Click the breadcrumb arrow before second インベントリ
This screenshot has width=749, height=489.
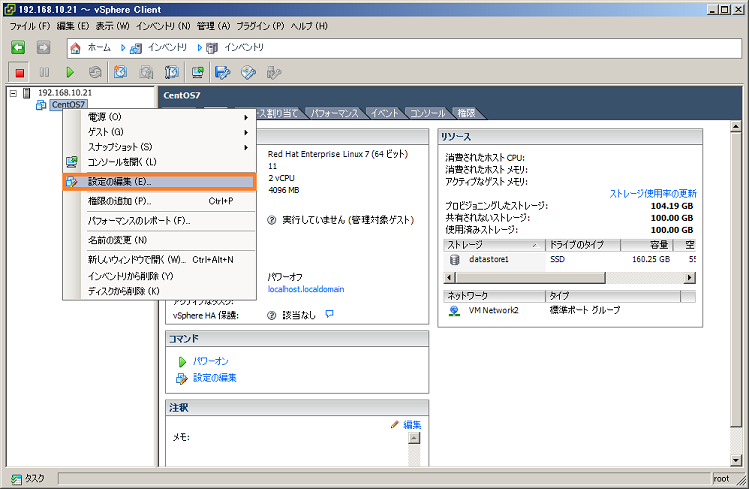click(200, 48)
